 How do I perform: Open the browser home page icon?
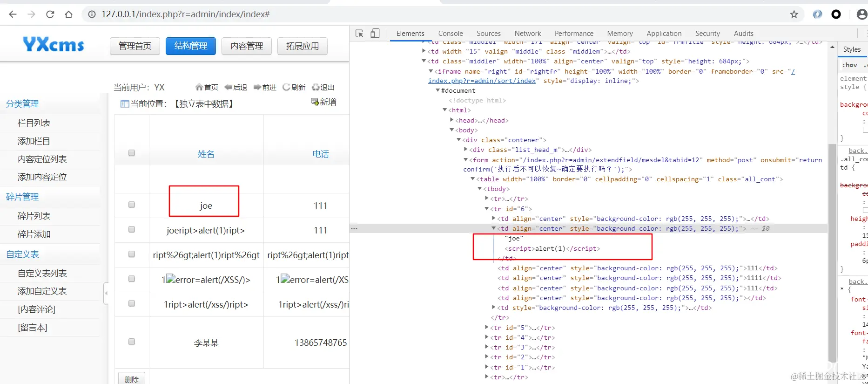[x=69, y=14]
